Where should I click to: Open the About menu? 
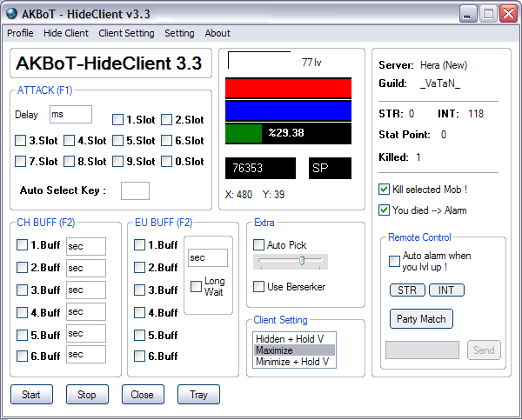point(217,33)
